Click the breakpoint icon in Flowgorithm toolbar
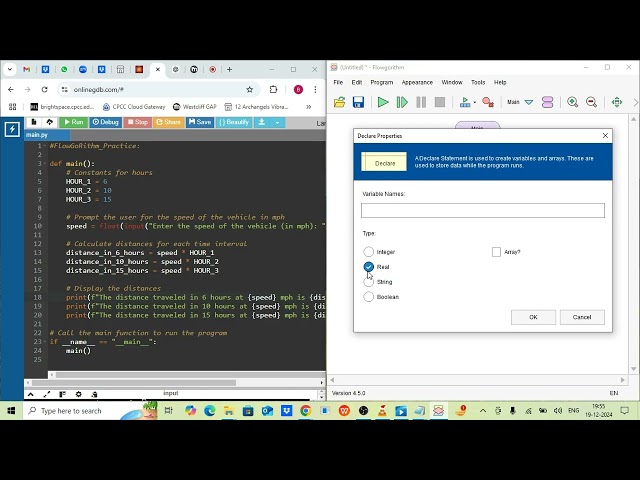 click(488, 102)
